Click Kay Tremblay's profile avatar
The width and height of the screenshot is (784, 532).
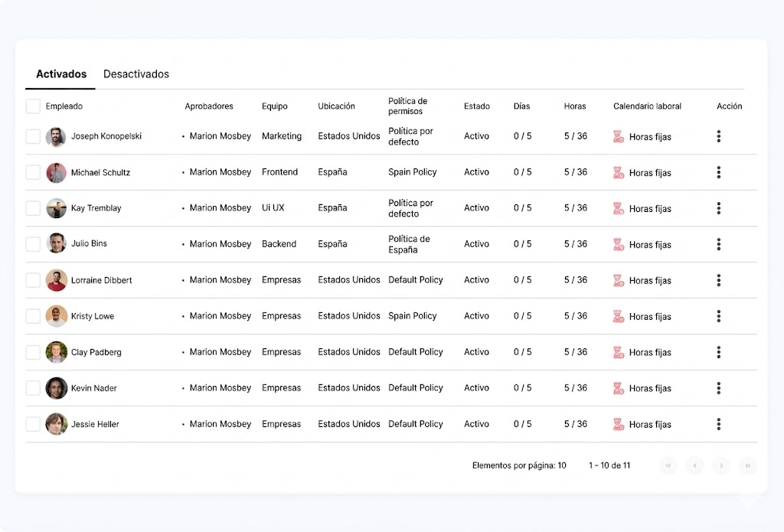pos(56,208)
